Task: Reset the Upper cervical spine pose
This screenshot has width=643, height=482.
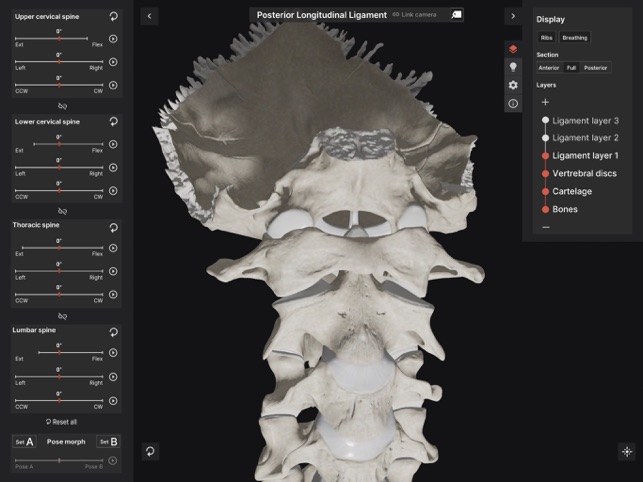Action: pyautogui.click(x=113, y=17)
